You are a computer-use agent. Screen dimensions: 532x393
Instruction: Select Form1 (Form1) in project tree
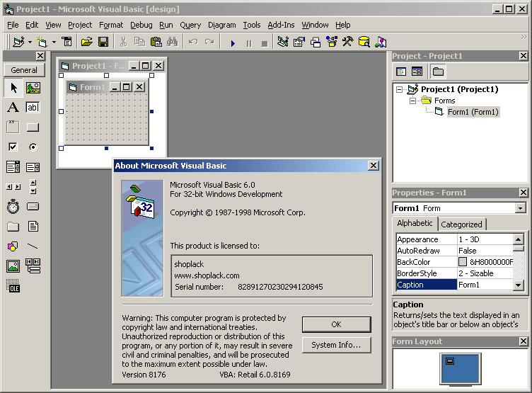click(x=473, y=112)
